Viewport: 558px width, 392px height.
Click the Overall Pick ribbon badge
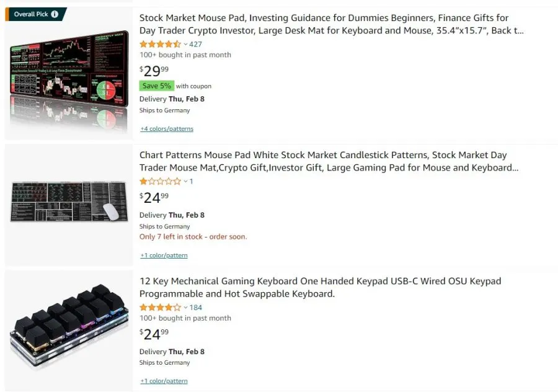coord(27,13)
